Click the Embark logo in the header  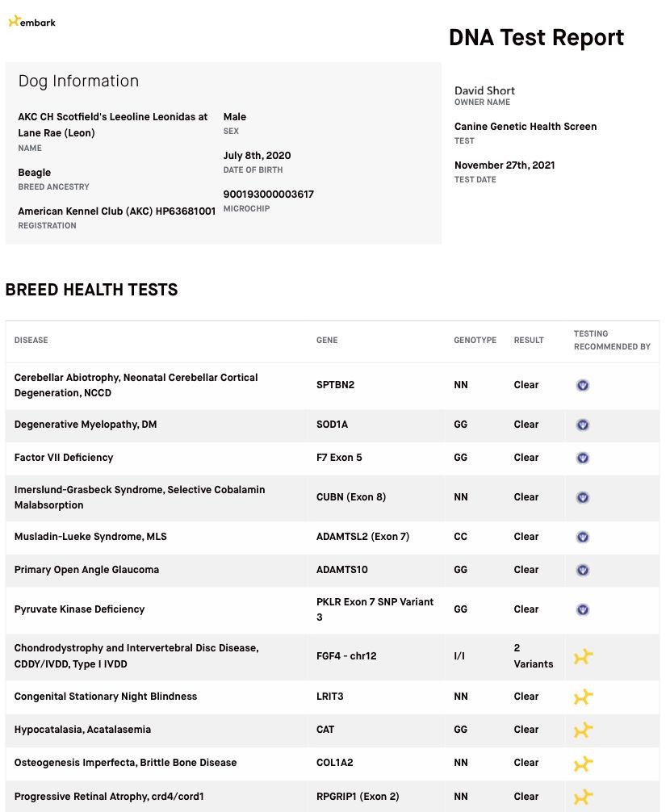(x=32, y=22)
